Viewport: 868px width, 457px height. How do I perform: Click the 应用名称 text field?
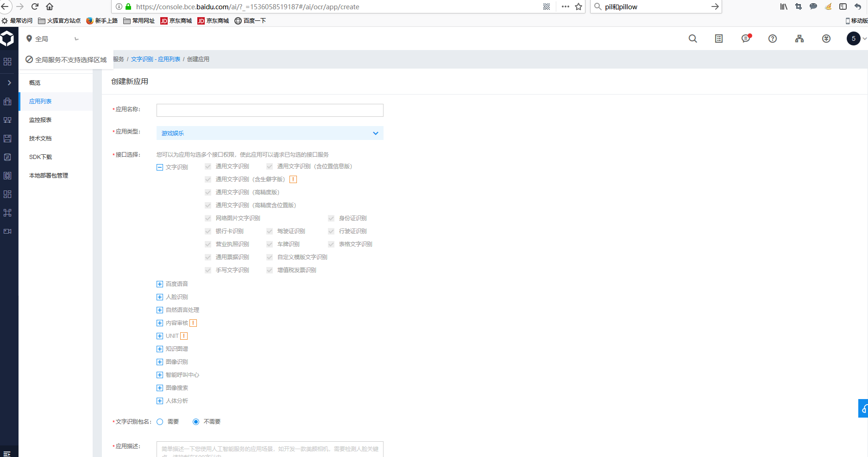coord(270,110)
